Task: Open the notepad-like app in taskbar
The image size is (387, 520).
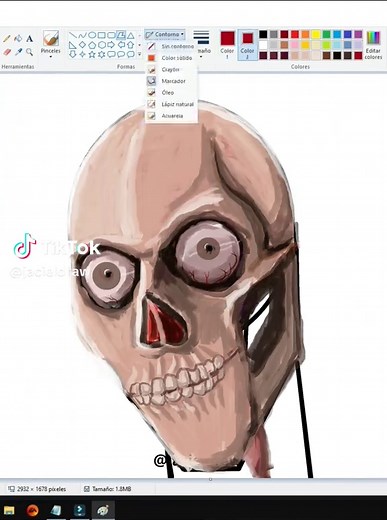Action: pyautogui.click(x=56, y=510)
